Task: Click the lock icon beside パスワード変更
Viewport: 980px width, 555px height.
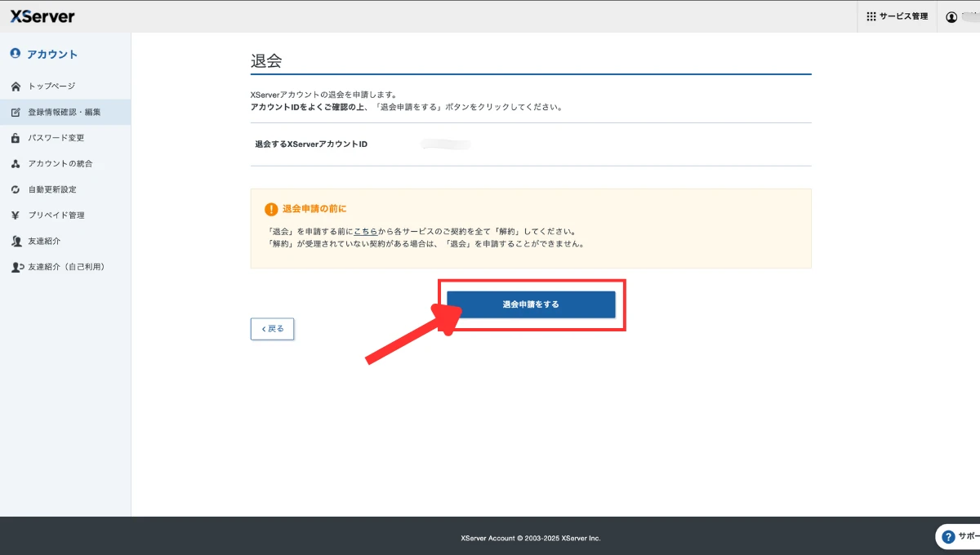Action: pos(16,138)
